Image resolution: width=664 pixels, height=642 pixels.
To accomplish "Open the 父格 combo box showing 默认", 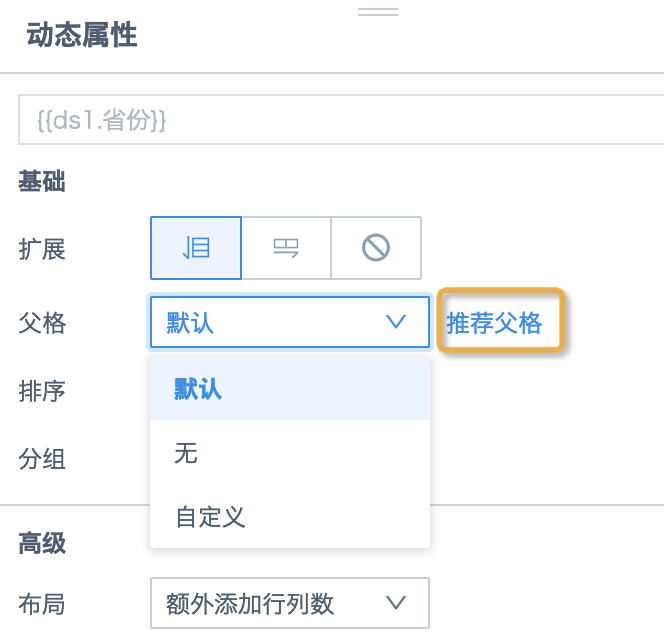I will [x=290, y=322].
